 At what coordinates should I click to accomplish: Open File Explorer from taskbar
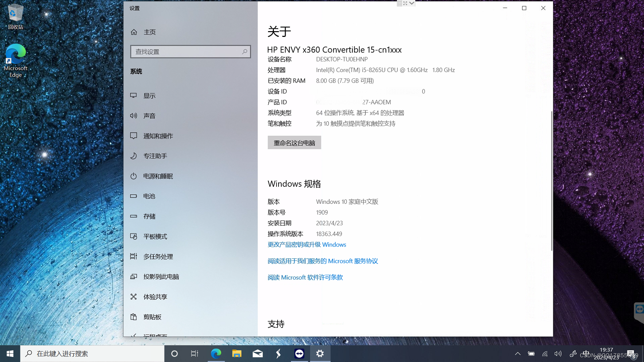[x=237, y=354]
